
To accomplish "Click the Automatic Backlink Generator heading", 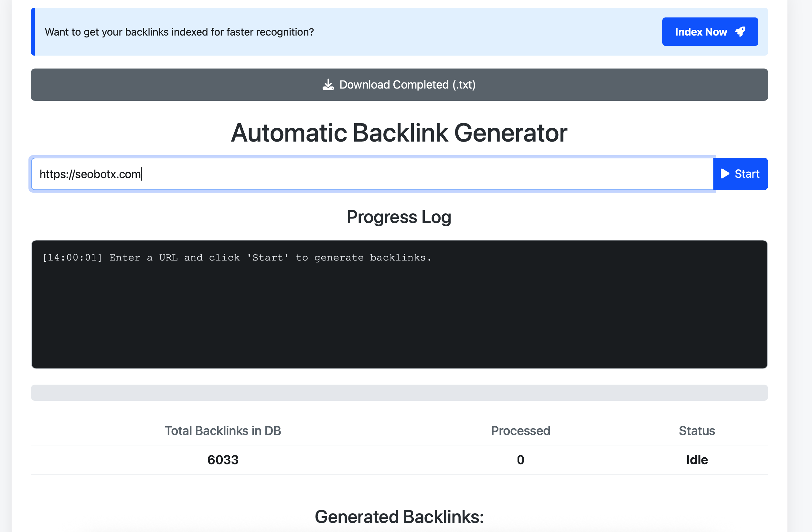I will (399, 133).
